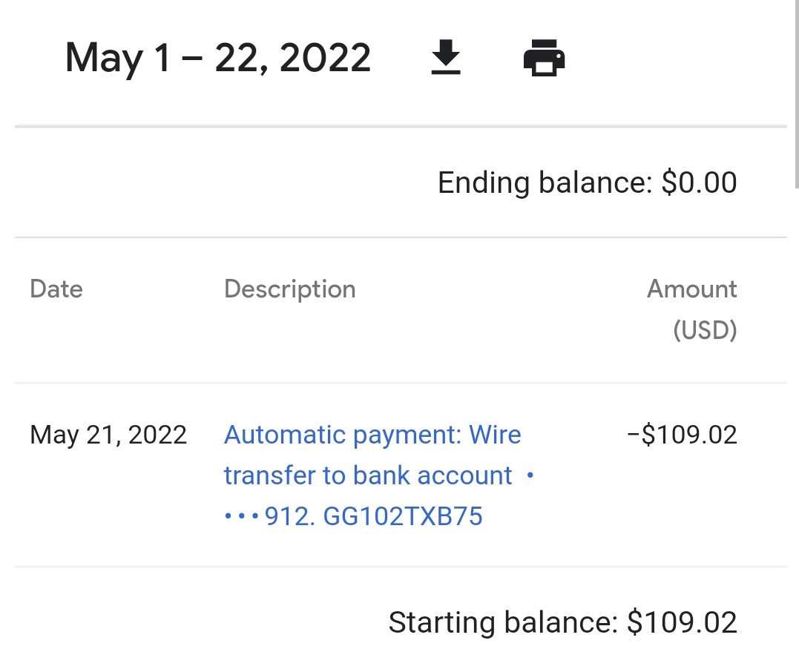Click the Amount column header
This screenshot has height=672, width=799.
tap(691, 289)
